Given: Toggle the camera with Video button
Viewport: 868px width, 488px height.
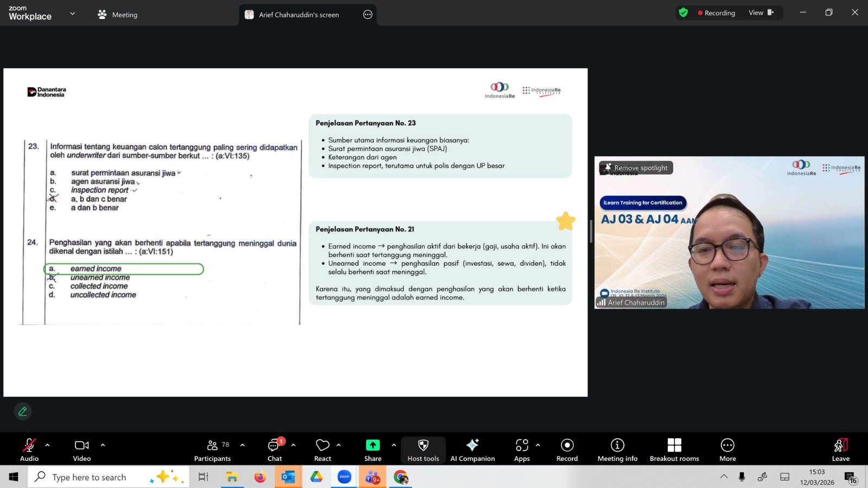Looking at the screenshot, I should tap(82, 450).
